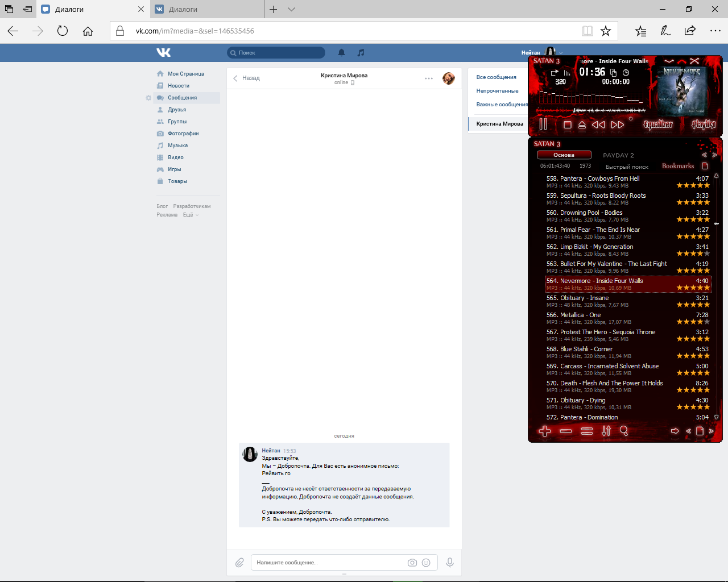The height and width of the screenshot is (582, 728).
Task: Switch to the Основа playlist tab
Action: point(564,155)
